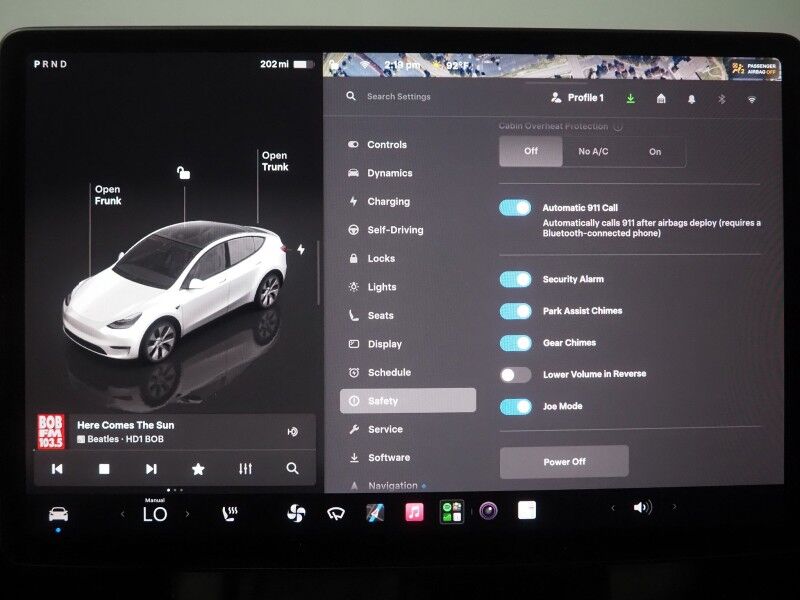Launch the dashcam camera icon
This screenshot has height=600, width=800.
click(489, 511)
